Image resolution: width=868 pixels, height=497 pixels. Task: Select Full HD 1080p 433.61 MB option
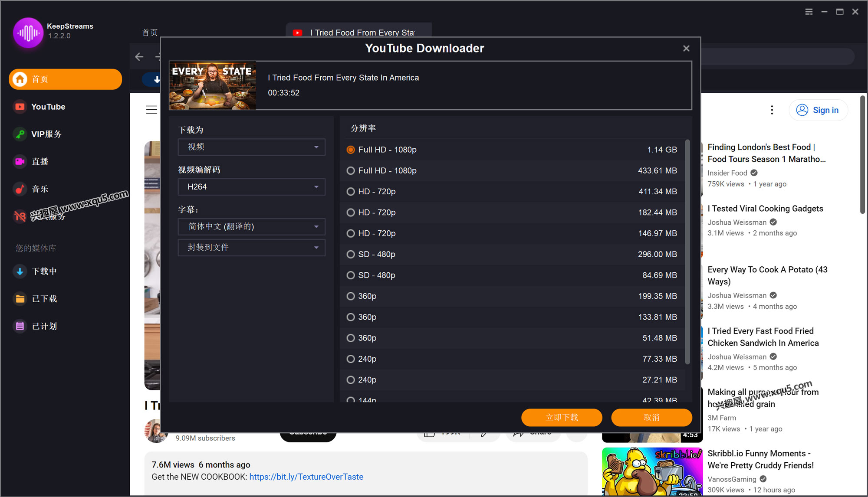coord(512,171)
